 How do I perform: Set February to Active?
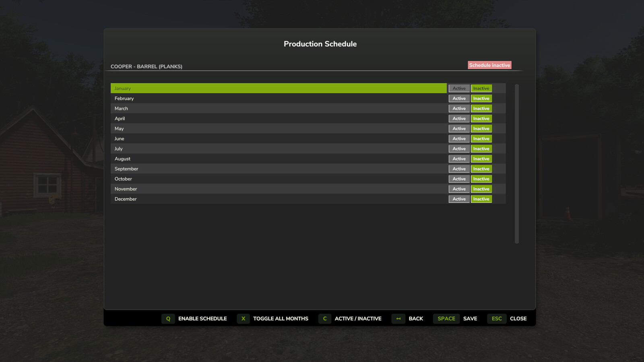coord(459,99)
